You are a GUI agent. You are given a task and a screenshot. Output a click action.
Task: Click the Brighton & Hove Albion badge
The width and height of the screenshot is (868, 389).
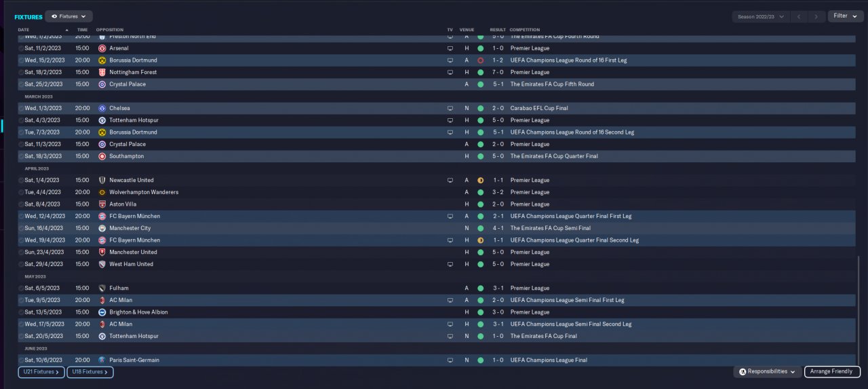coord(102,312)
